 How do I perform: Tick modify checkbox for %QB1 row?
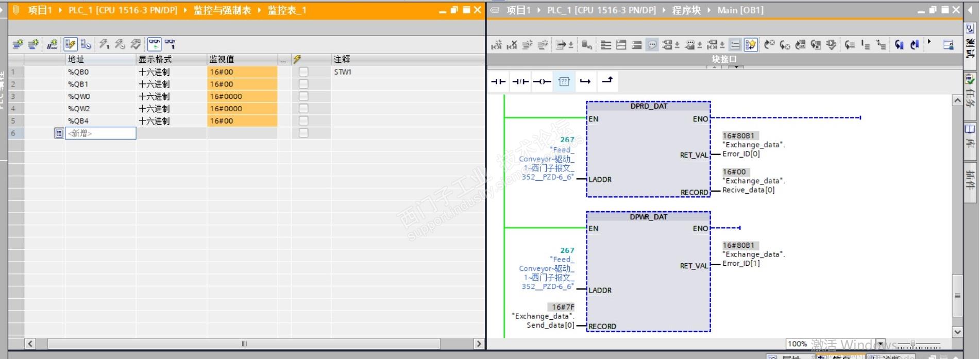(303, 84)
